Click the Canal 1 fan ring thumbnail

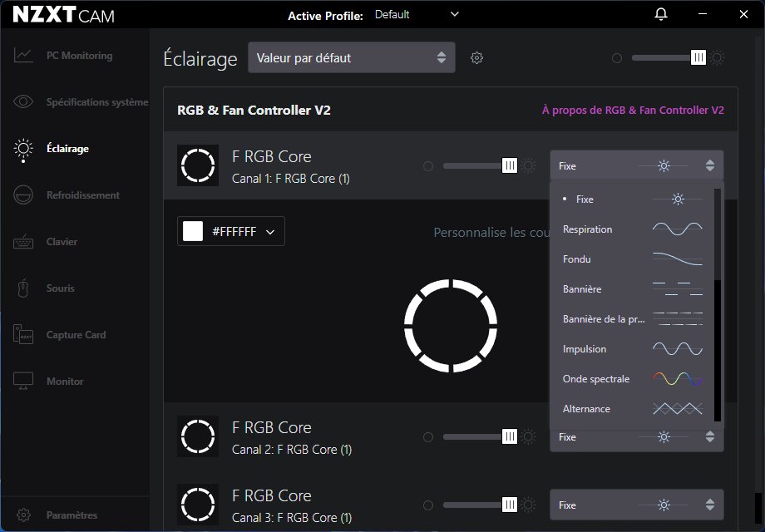point(198,165)
